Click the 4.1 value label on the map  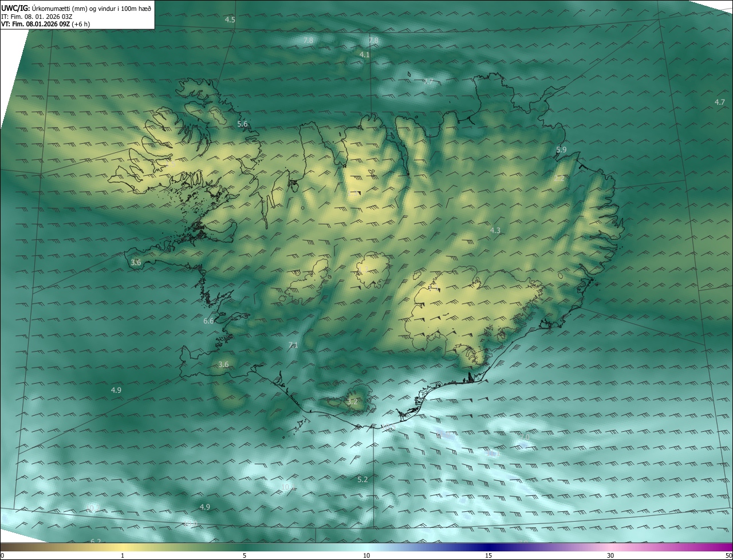365,54
